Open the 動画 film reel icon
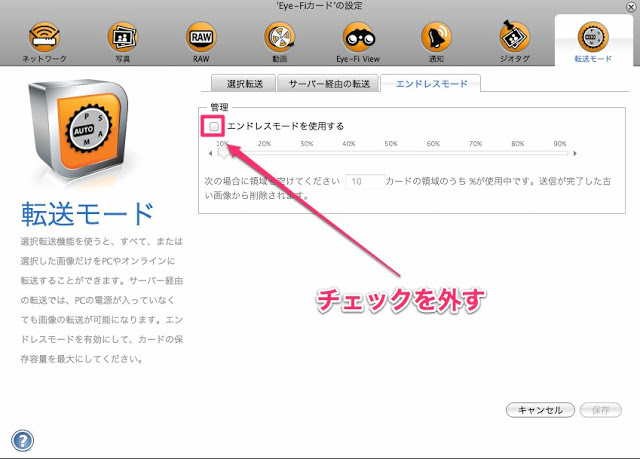 [280, 38]
